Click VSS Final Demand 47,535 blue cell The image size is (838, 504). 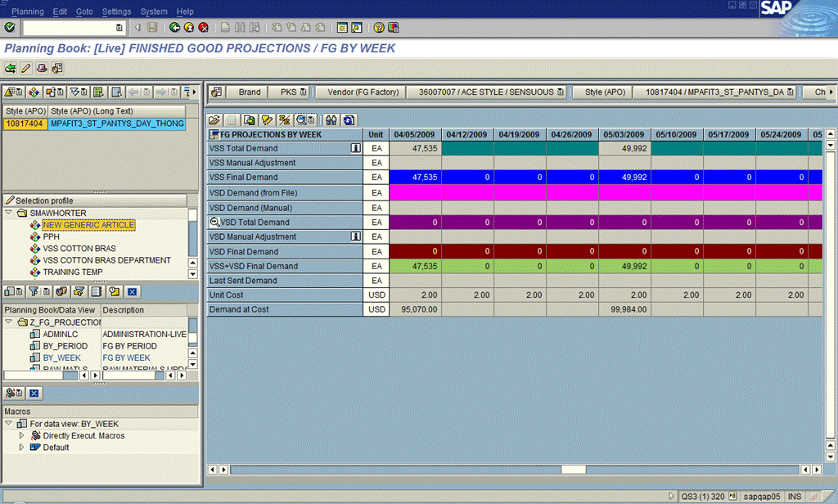click(415, 177)
